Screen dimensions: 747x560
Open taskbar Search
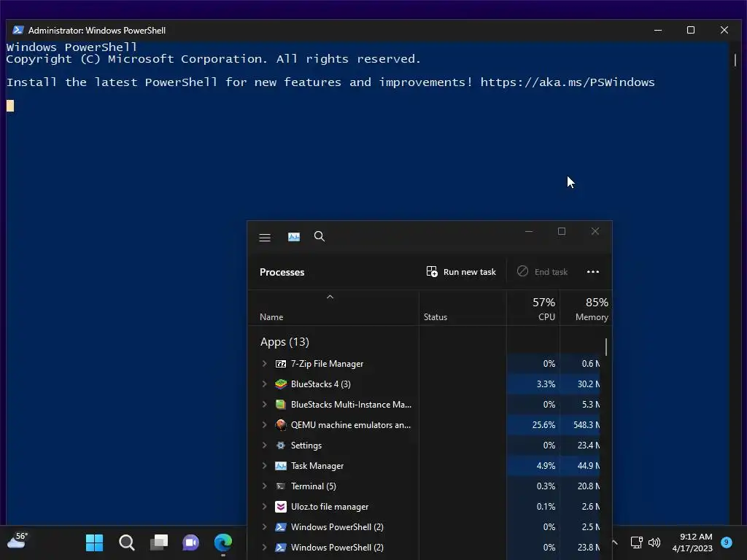[127, 542]
